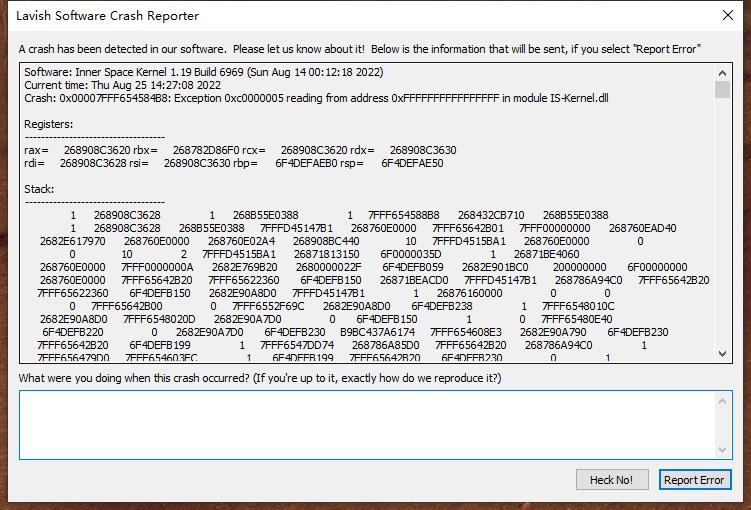751x510 pixels.
Task: Click the Lavish Software Crash Reporter title
Action: 107,16
